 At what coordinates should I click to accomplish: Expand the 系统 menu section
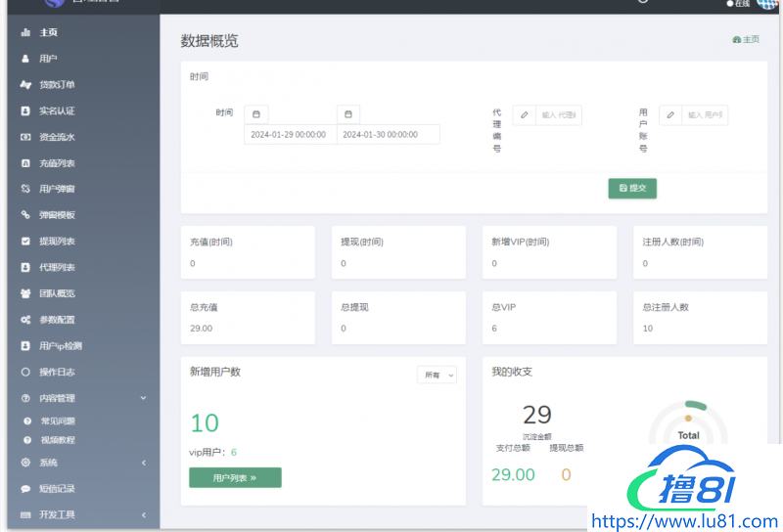tap(143, 463)
